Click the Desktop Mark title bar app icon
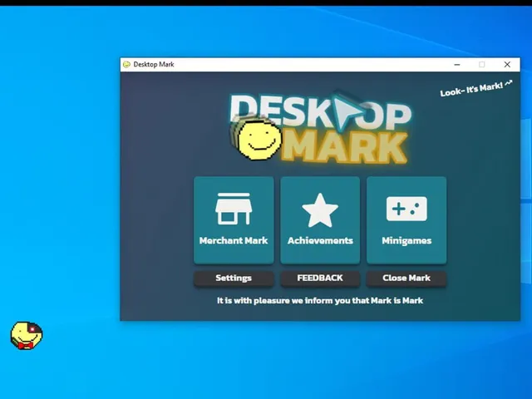 (126, 65)
